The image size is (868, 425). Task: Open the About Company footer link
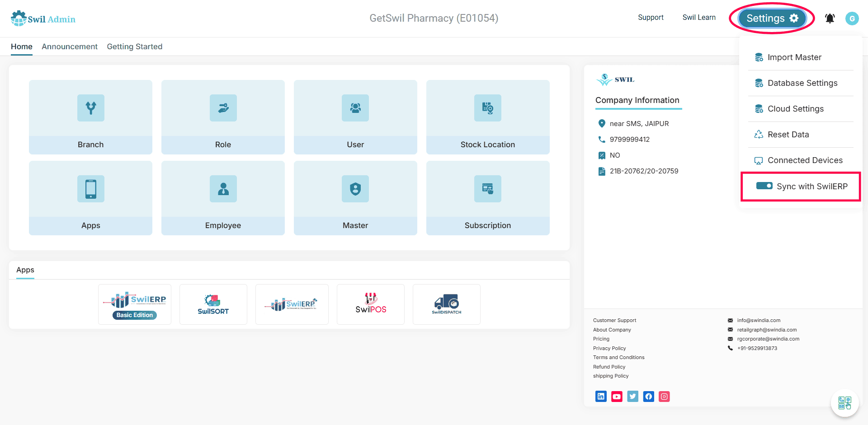coord(612,330)
